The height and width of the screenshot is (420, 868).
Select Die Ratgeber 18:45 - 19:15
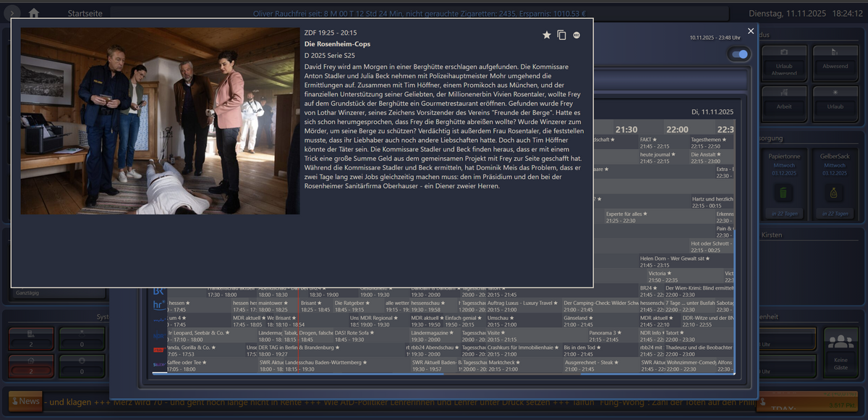359,306
